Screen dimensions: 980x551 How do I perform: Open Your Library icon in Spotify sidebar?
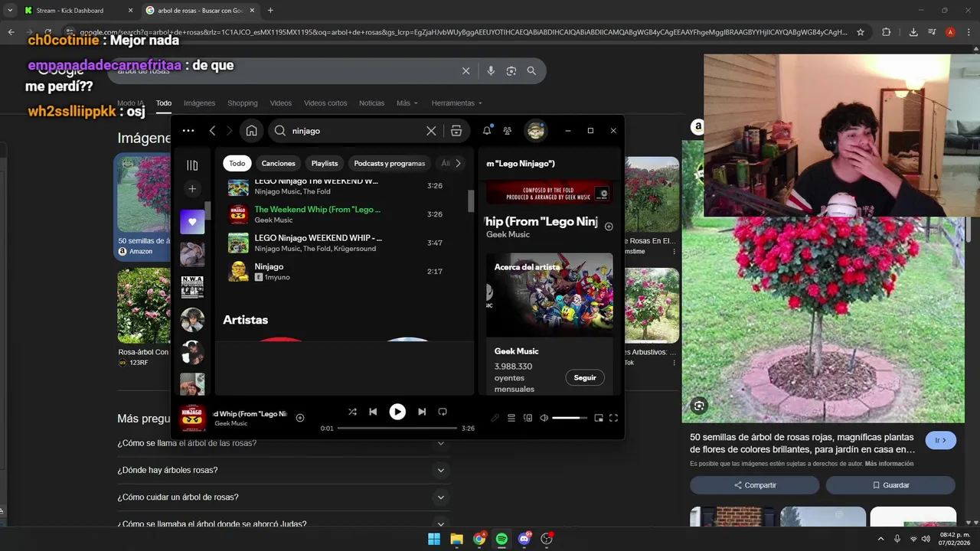click(192, 165)
